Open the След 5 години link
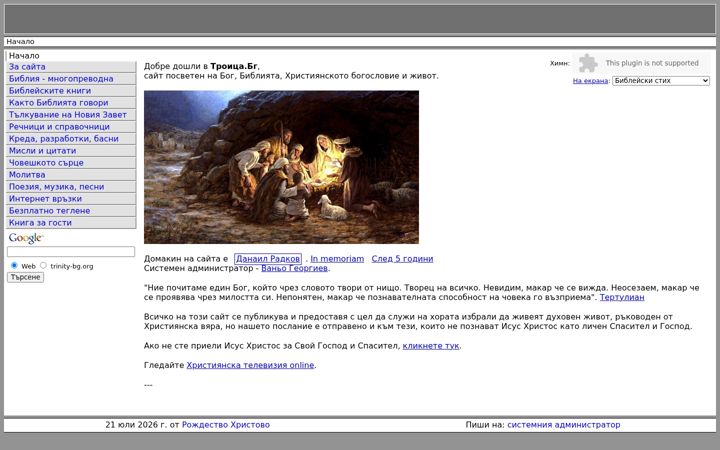Viewport: 720px width, 450px height. click(402, 259)
